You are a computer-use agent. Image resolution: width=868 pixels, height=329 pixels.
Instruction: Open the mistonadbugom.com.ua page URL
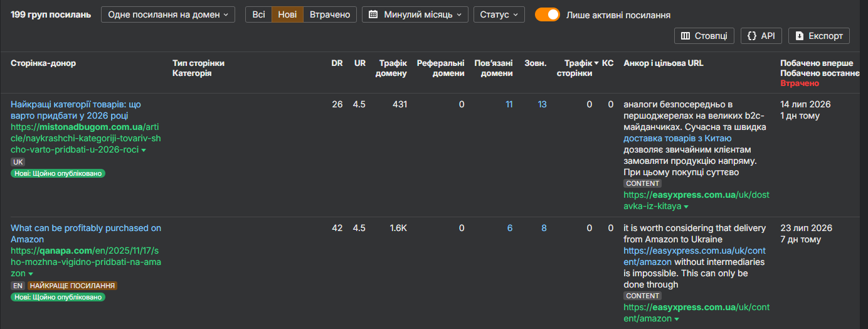[85, 139]
